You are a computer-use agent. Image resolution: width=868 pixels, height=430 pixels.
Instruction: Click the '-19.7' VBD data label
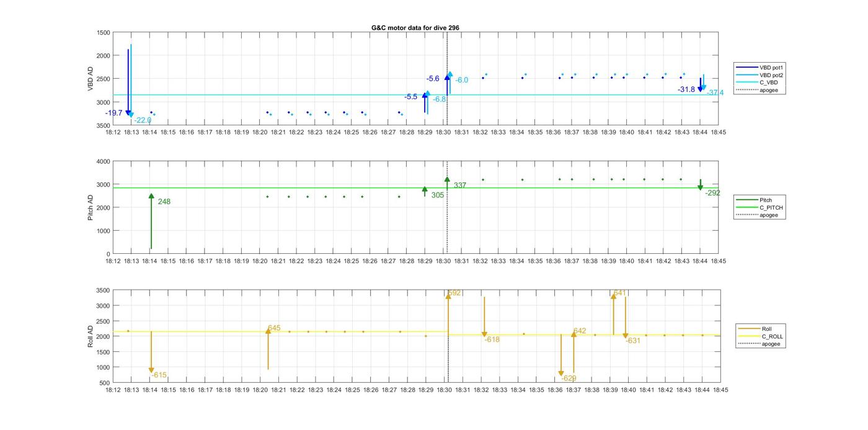114,113
